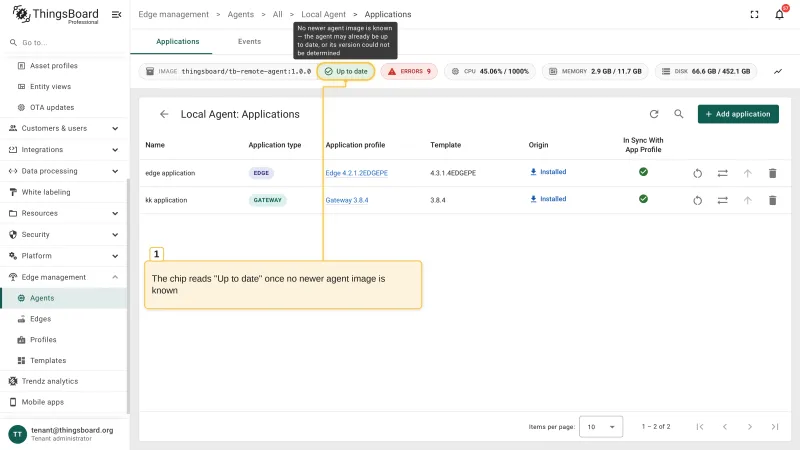Click the CPU usage chip

click(x=490, y=71)
